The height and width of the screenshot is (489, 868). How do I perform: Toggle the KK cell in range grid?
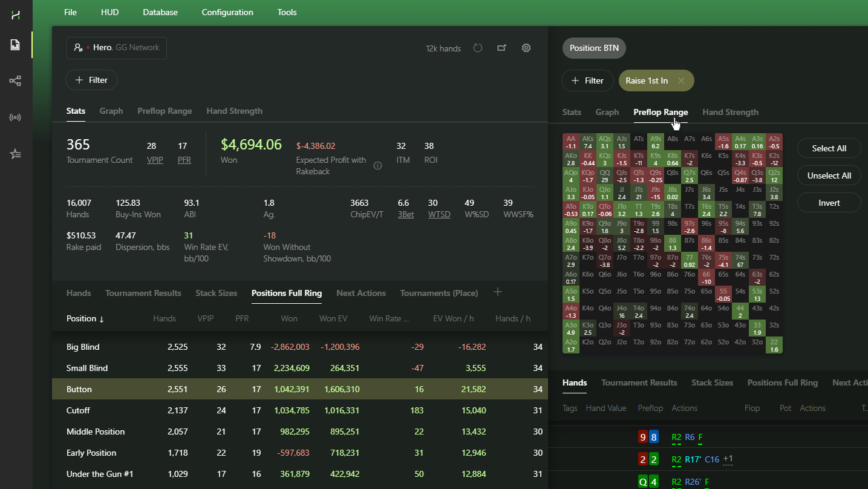tap(588, 159)
